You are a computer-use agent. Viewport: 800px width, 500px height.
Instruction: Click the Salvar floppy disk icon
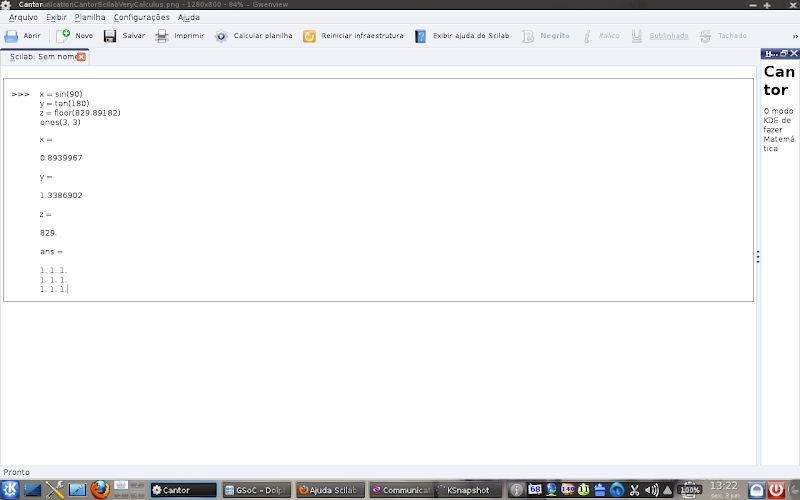point(110,36)
